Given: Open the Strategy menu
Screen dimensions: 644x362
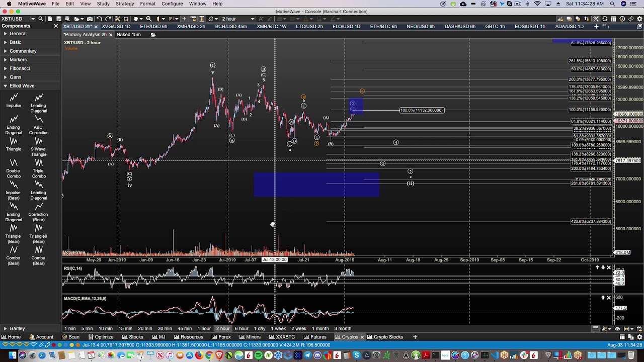Looking at the screenshot, I should 124,4.
